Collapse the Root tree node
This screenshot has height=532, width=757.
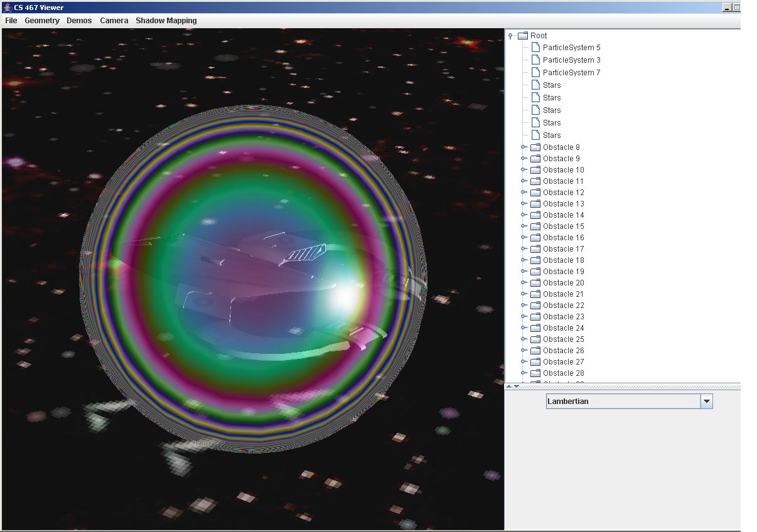pos(511,36)
